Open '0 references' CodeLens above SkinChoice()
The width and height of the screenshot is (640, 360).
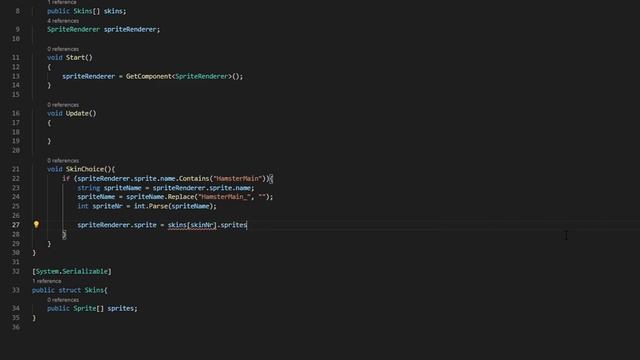click(63, 161)
